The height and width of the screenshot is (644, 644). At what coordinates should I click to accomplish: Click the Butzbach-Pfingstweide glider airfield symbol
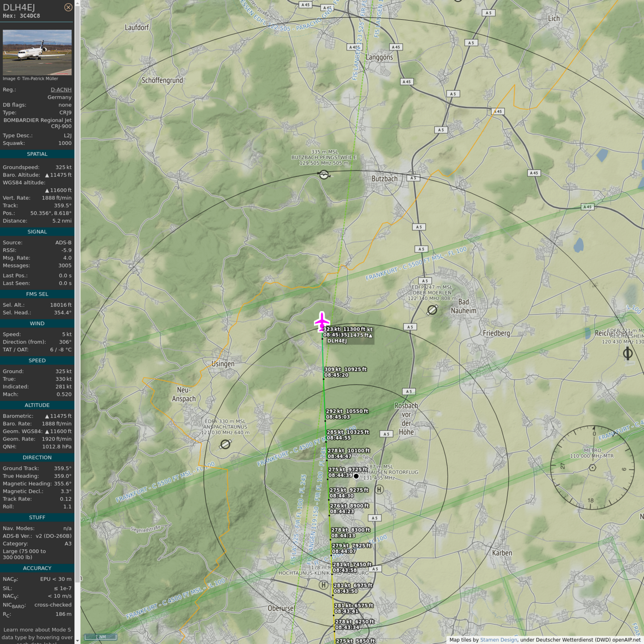point(324,175)
